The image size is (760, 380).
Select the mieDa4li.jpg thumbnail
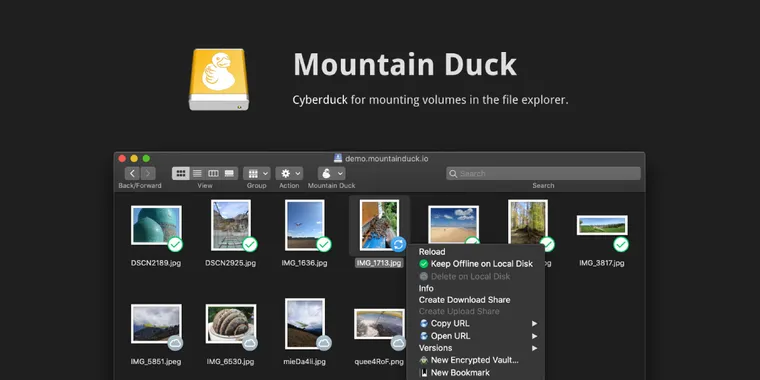pyautogui.click(x=305, y=324)
